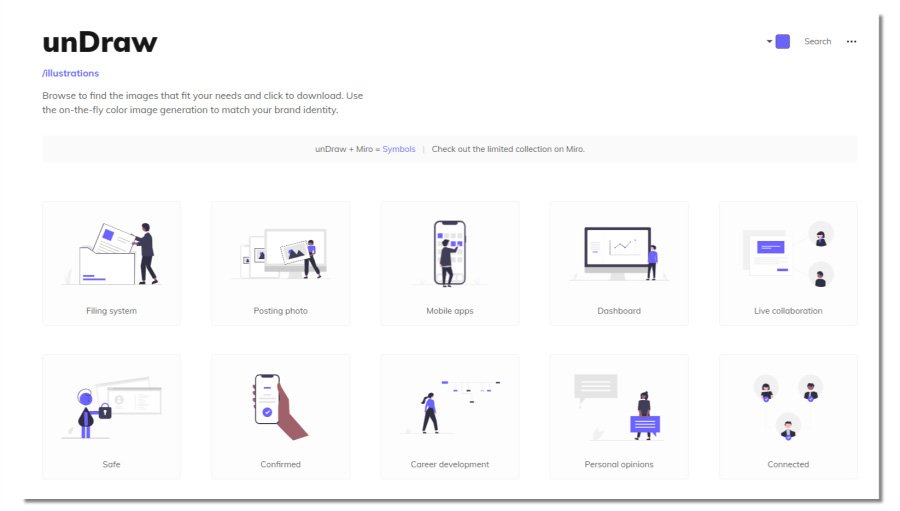Select the Mobile apps illustration

click(450, 264)
